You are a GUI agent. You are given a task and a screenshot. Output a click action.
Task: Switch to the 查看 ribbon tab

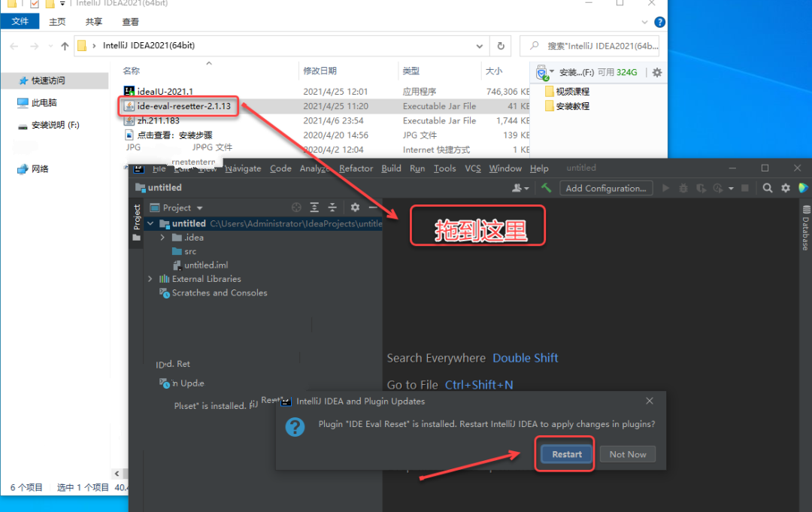point(131,22)
